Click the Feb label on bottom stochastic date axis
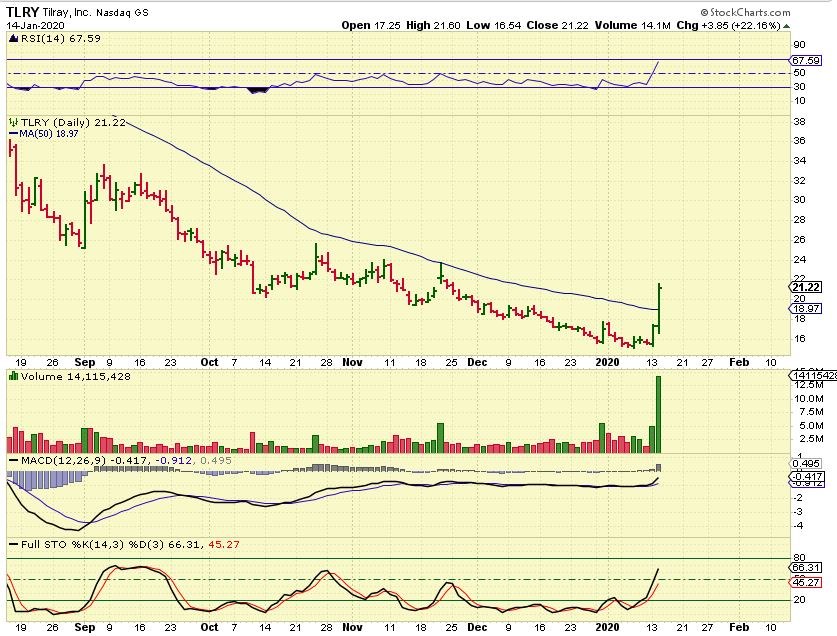Image resolution: width=837 pixels, height=636 pixels. pos(739,627)
